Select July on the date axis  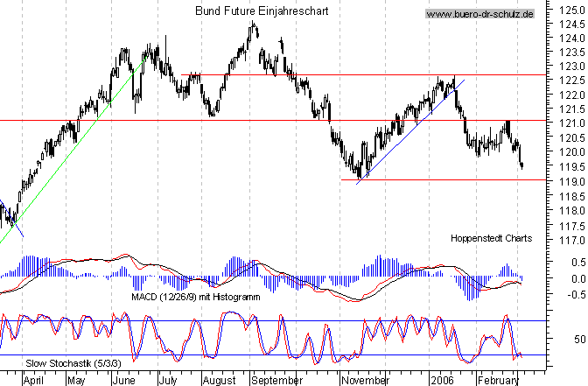coord(169,381)
